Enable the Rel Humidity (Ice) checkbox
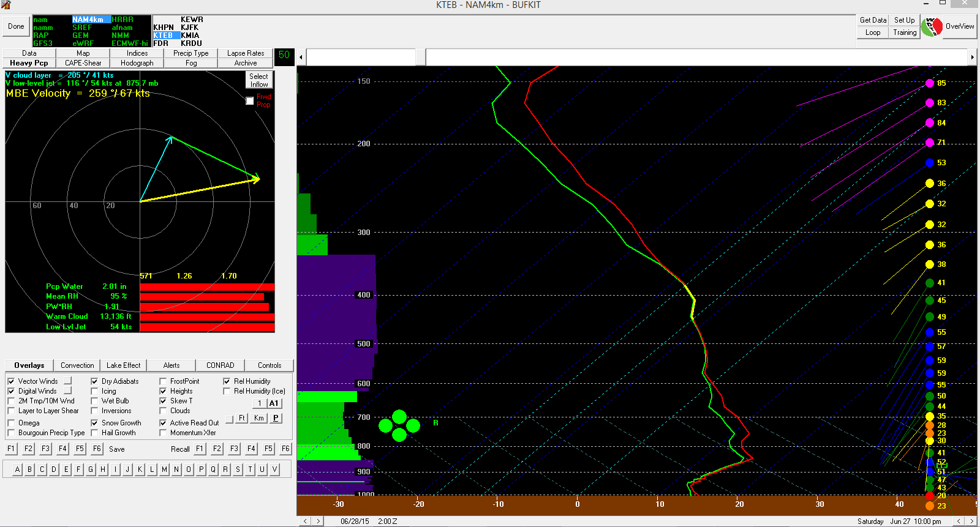The image size is (980, 527). point(227,391)
